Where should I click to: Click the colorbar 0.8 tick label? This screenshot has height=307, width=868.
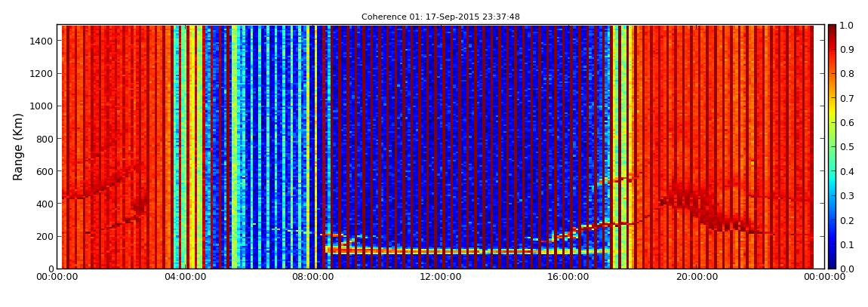pyautogui.click(x=847, y=74)
